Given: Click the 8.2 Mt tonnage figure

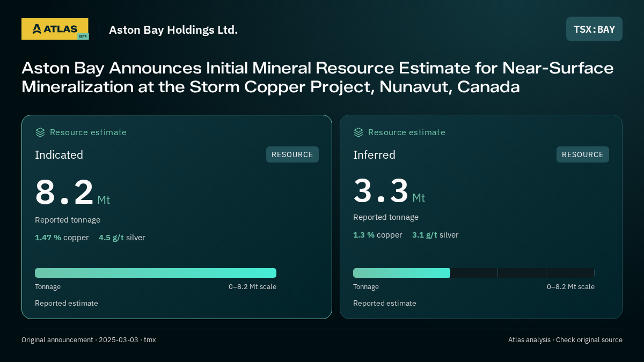Looking at the screenshot, I should [x=72, y=192].
